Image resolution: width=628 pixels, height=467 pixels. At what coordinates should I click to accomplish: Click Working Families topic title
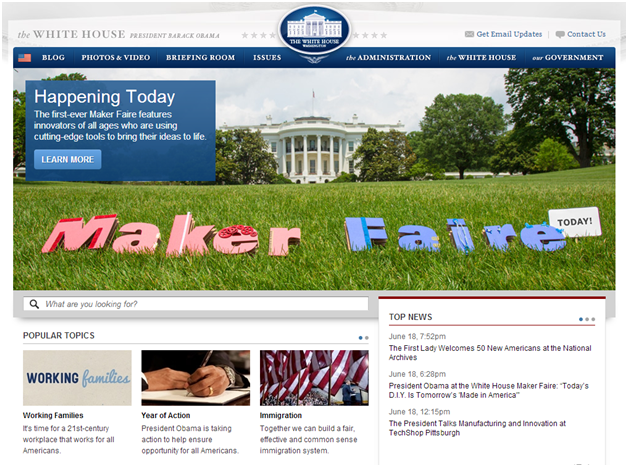pos(53,415)
